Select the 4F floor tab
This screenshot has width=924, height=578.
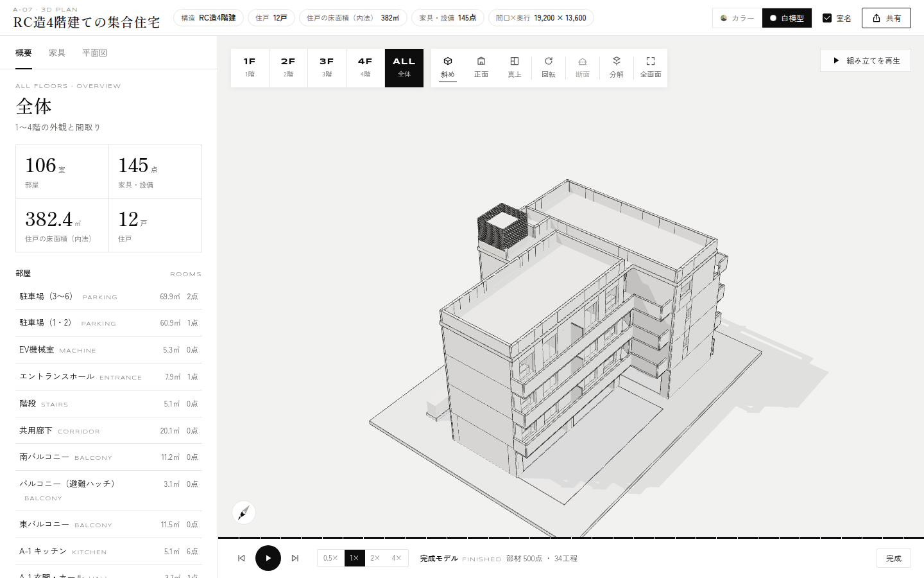pos(365,67)
